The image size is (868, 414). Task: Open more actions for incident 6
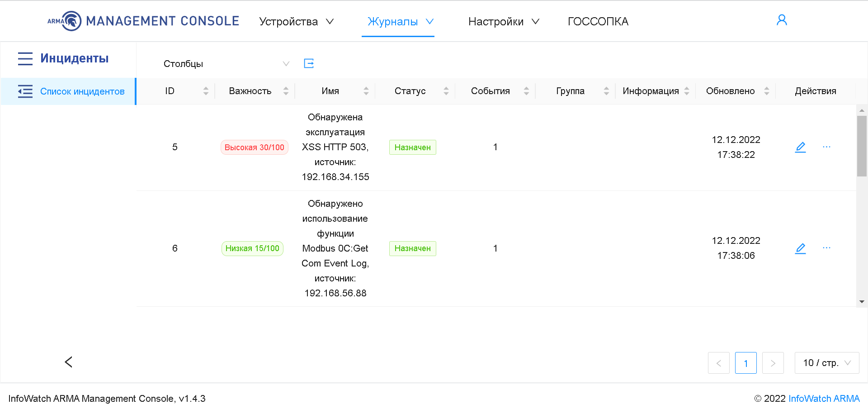826,248
